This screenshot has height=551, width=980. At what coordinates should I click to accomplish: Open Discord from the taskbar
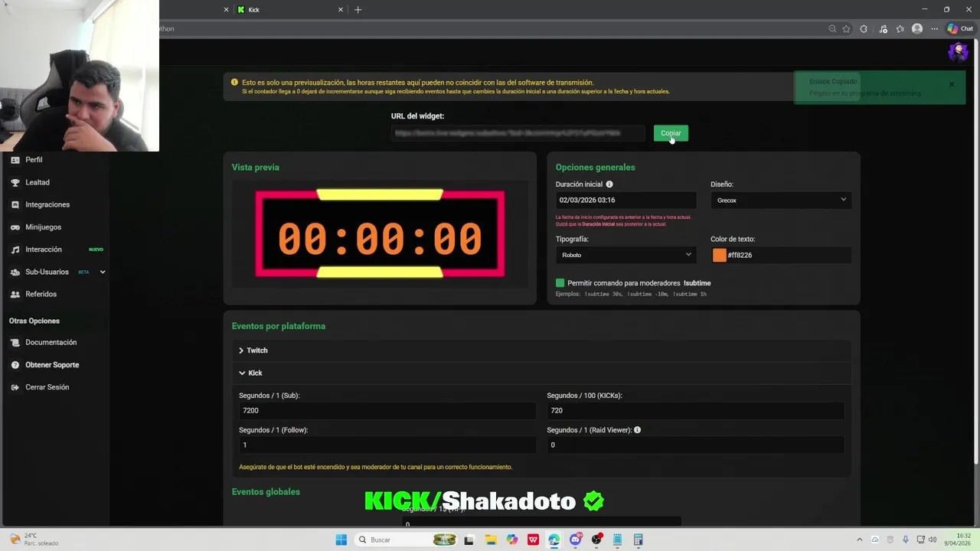coord(576,540)
